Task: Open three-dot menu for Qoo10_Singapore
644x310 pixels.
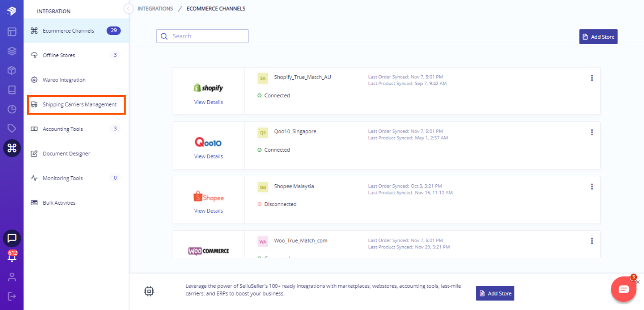Action: 592,132
